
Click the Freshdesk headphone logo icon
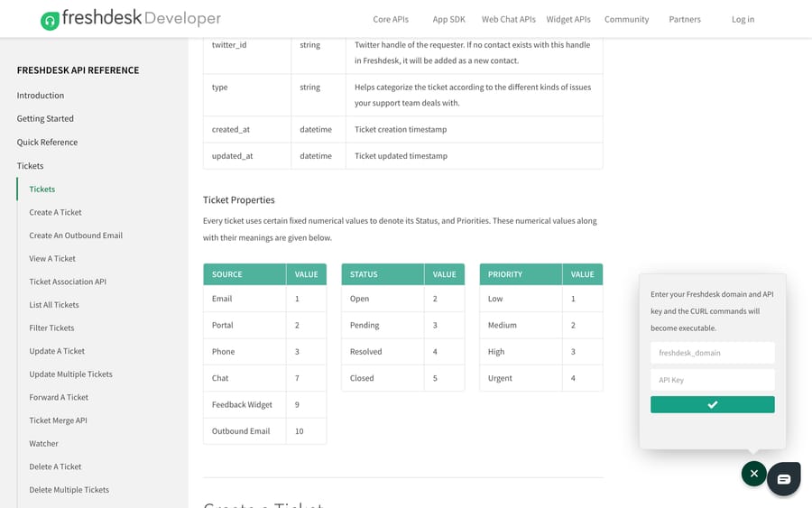(x=50, y=21)
